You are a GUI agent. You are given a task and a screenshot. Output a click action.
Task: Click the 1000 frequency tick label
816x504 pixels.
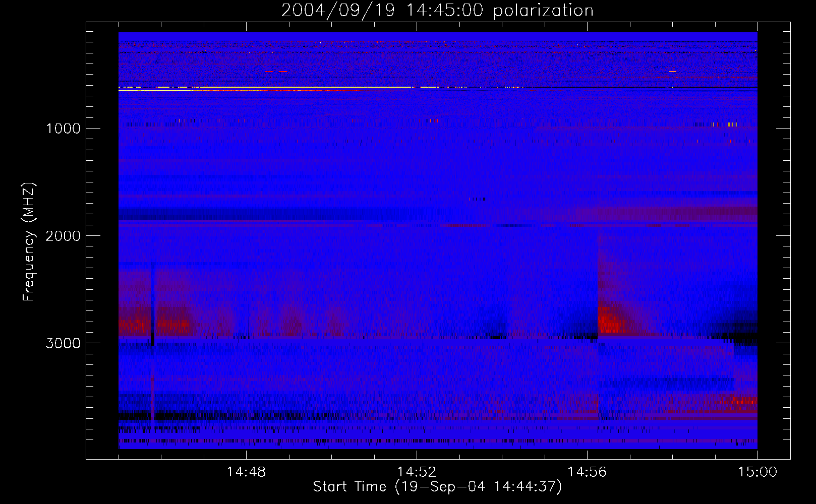(x=63, y=129)
